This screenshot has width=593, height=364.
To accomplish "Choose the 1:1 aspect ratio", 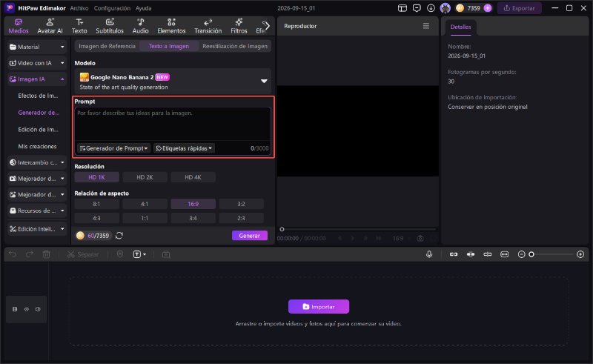I will tap(145, 218).
